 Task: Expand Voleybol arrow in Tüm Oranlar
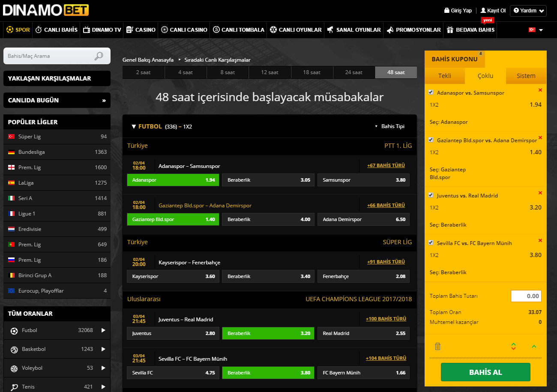click(103, 368)
